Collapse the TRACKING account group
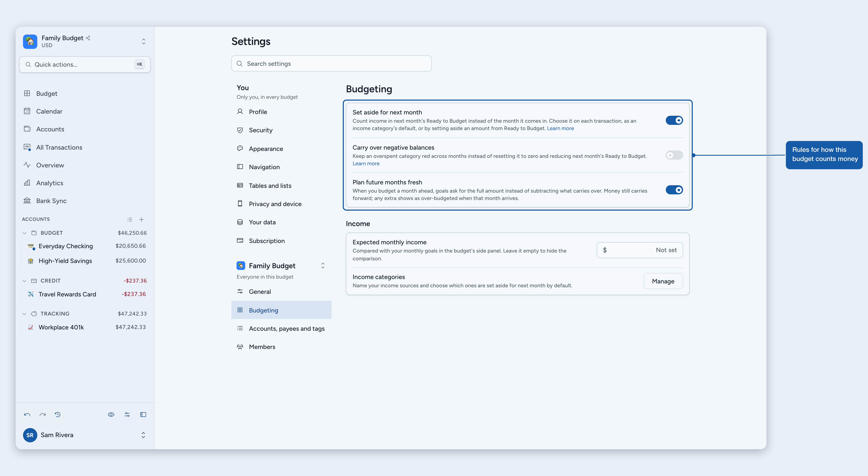Screen dimensions: 868x476 coord(24,314)
